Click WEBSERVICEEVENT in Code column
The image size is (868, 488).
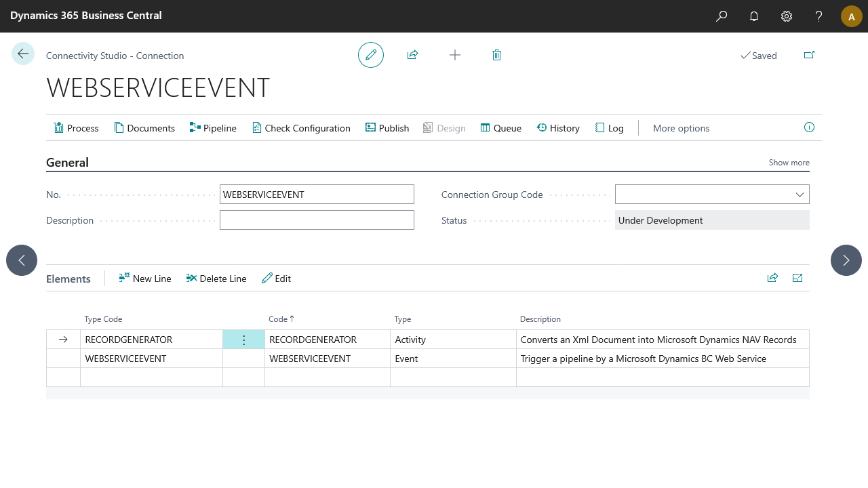point(328,359)
